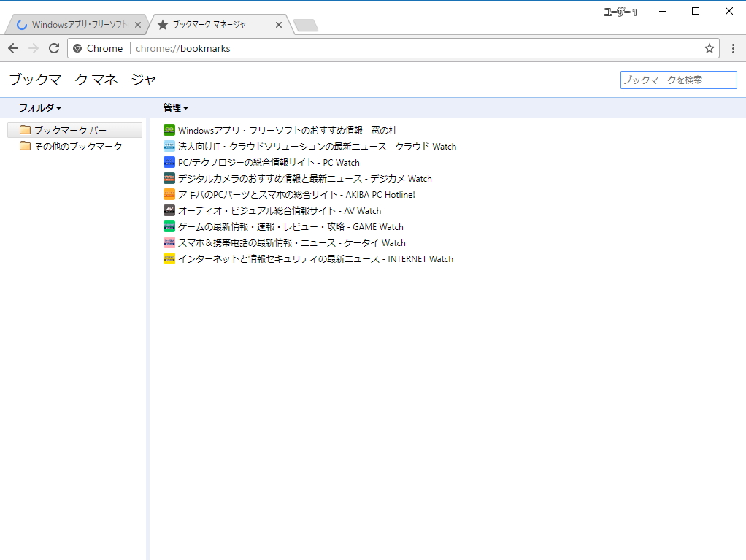Viewport: 746px width, 560px height.
Task: Click the AV Watch favicon
Action: [169, 210]
